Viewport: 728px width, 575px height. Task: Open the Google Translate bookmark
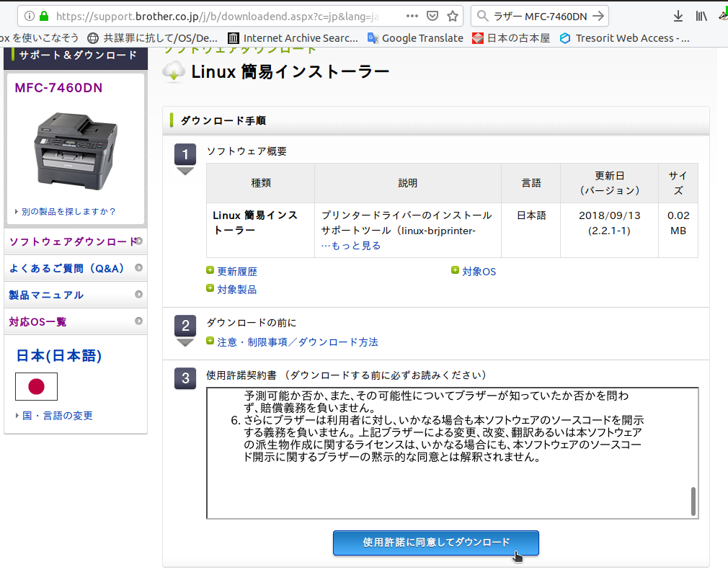pyautogui.click(x=415, y=38)
